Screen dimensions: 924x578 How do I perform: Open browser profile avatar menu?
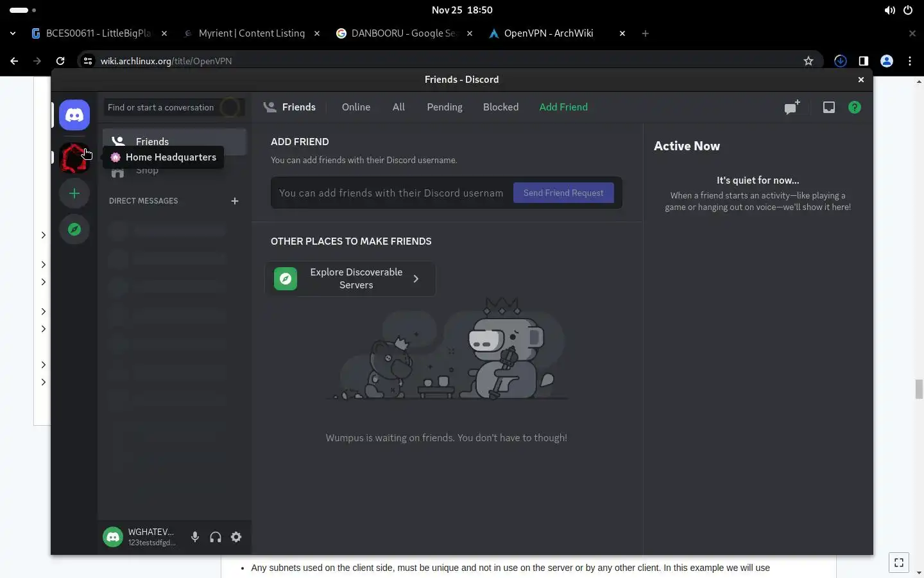tap(887, 61)
